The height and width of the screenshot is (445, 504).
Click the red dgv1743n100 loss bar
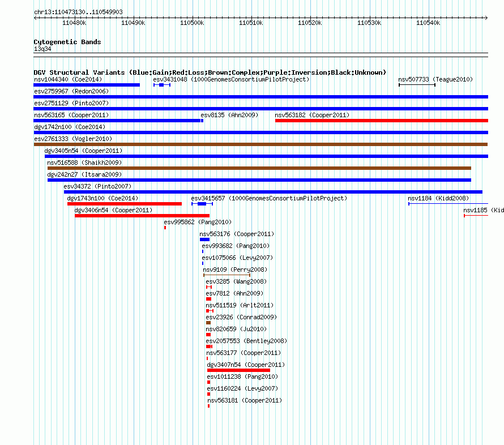click(125, 204)
